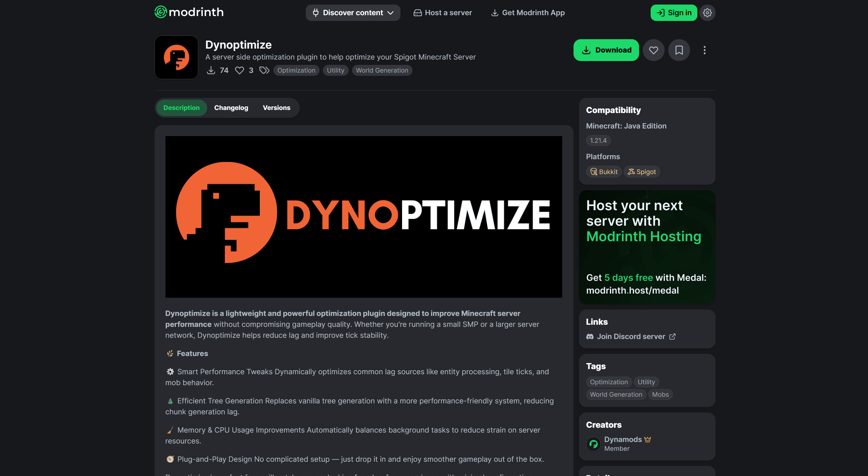The width and height of the screenshot is (868, 476).
Task: Open the settings gear icon
Action: click(x=707, y=12)
